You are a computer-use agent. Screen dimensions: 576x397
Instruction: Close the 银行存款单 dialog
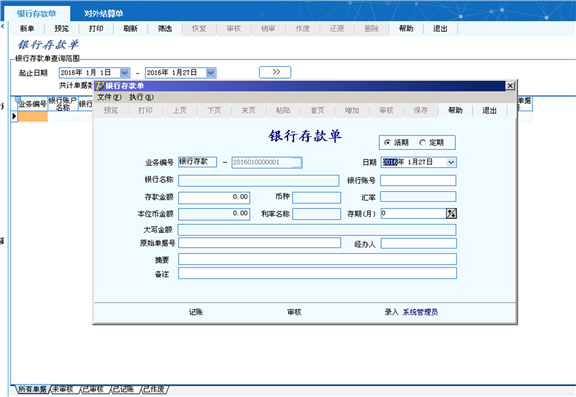tap(510, 86)
